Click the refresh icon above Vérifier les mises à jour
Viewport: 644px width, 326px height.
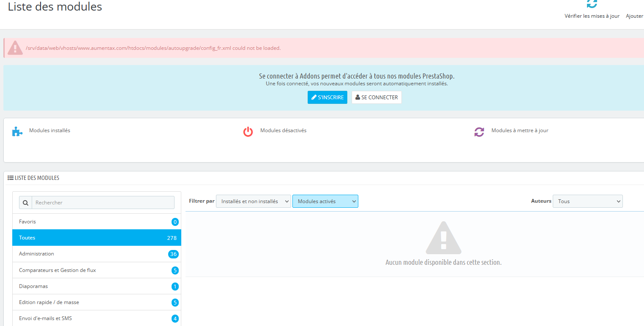592,4
